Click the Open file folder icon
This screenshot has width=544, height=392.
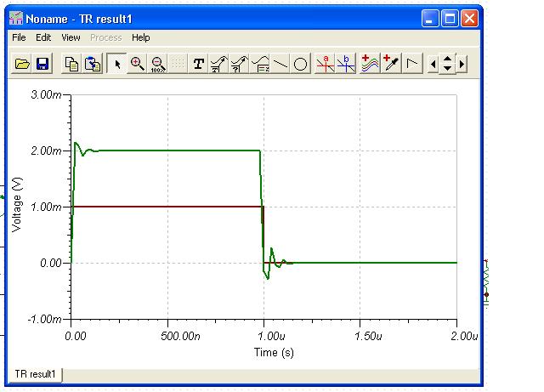[22, 64]
